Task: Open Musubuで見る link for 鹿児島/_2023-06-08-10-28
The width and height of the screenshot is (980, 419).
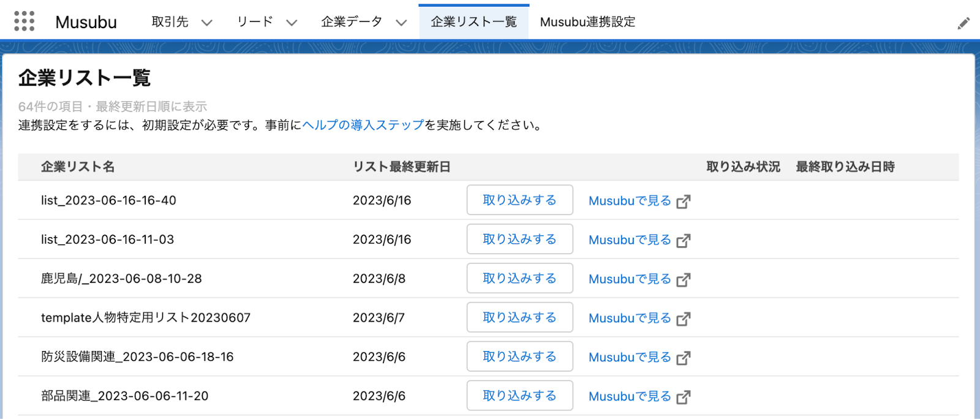Action: pyautogui.click(x=630, y=279)
